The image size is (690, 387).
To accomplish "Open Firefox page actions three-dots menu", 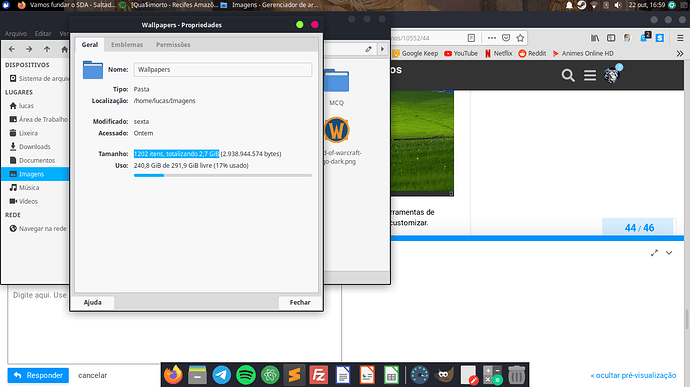I will [492, 38].
